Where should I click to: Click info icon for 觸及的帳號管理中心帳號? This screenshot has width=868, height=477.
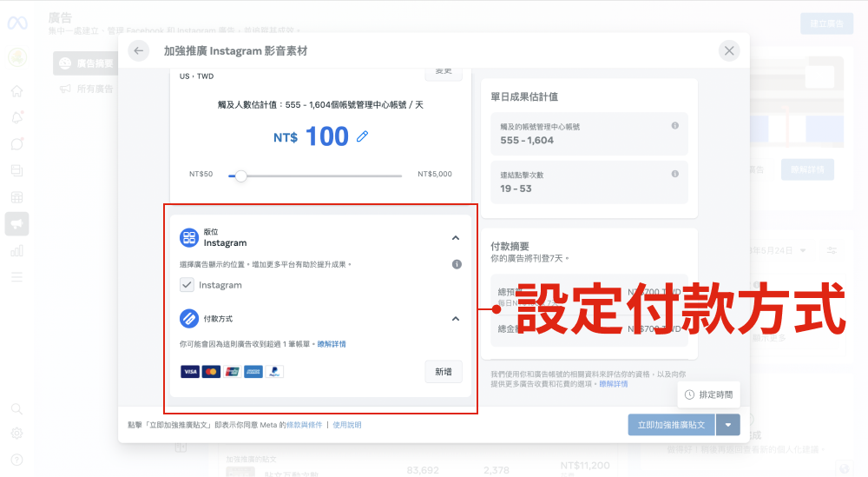pos(674,126)
